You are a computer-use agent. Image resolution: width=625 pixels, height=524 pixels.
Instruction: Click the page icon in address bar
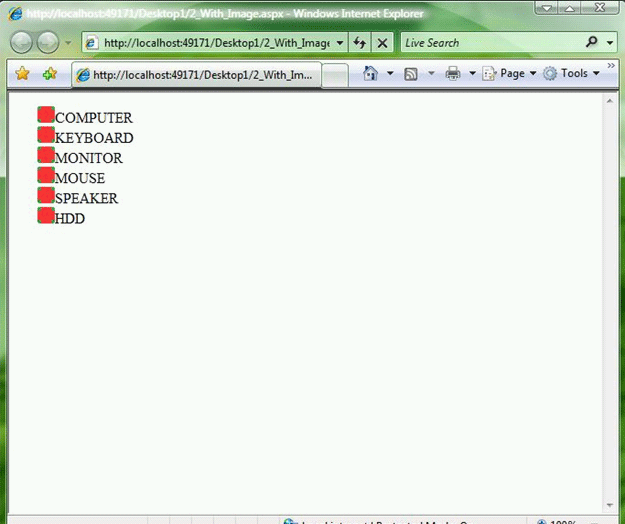click(91, 43)
